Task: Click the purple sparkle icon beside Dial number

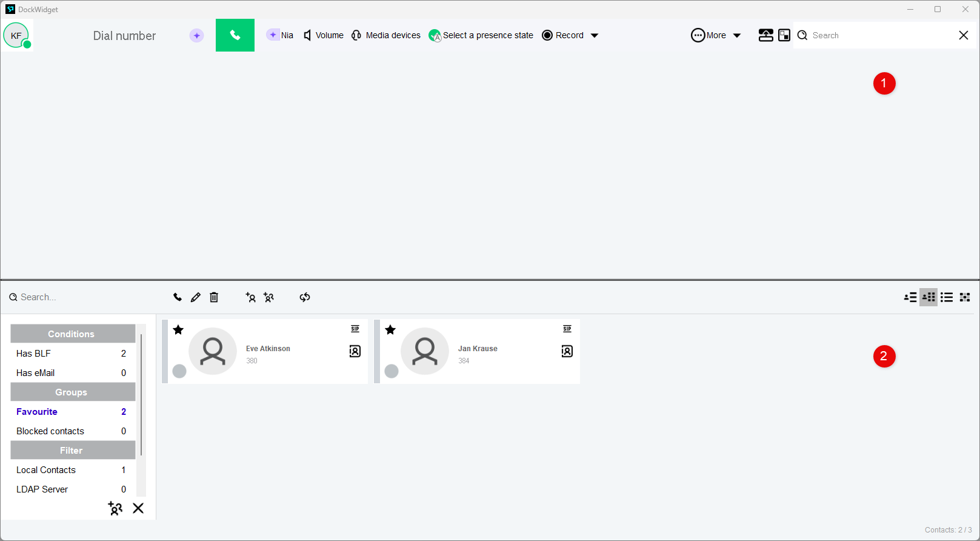Action: (x=196, y=36)
